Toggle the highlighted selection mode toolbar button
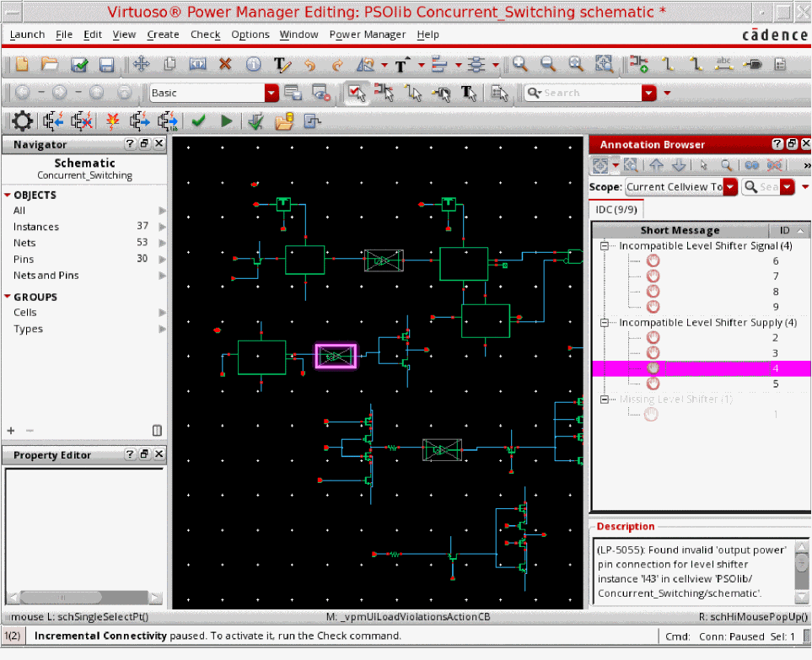 tap(357, 93)
